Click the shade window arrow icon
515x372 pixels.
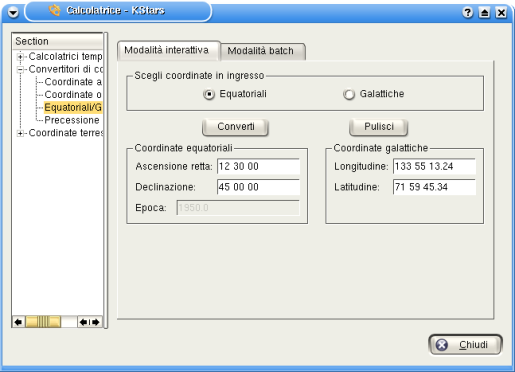[x=484, y=13]
